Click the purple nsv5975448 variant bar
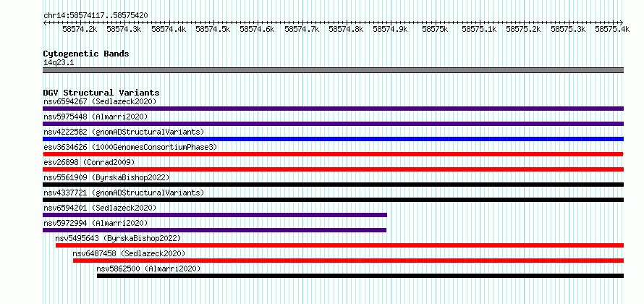This screenshot has width=644, height=304. click(333, 124)
